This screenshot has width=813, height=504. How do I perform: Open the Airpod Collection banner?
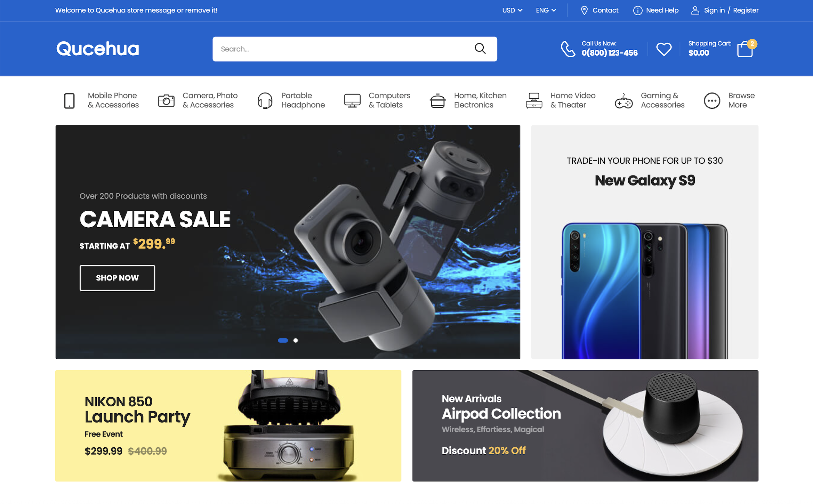point(585,425)
